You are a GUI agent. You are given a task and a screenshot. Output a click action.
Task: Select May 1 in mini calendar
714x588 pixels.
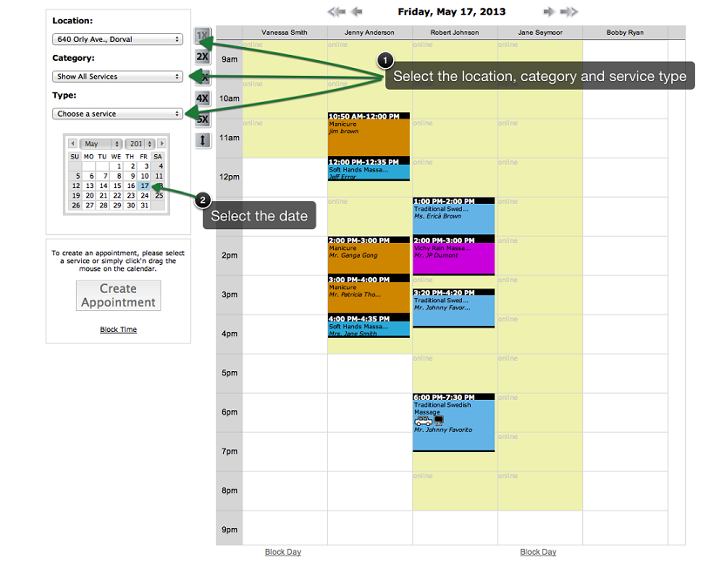coord(117,166)
